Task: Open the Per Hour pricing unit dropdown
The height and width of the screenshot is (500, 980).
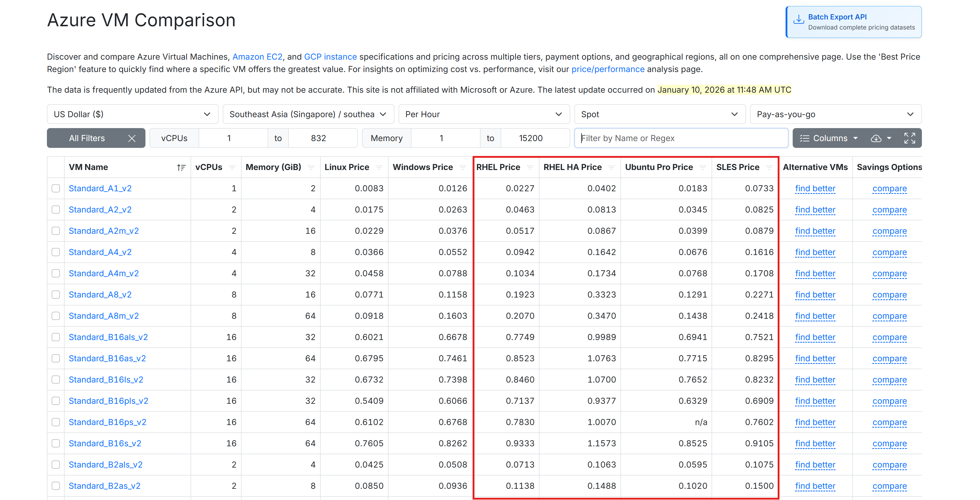Action: [x=484, y=114]
